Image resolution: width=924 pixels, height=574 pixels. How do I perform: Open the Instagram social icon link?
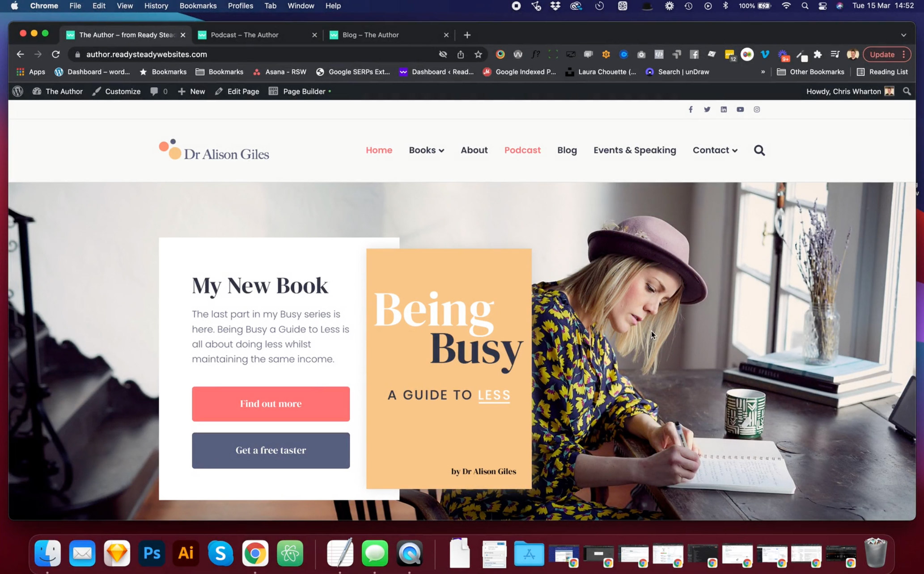pos(757,110)
